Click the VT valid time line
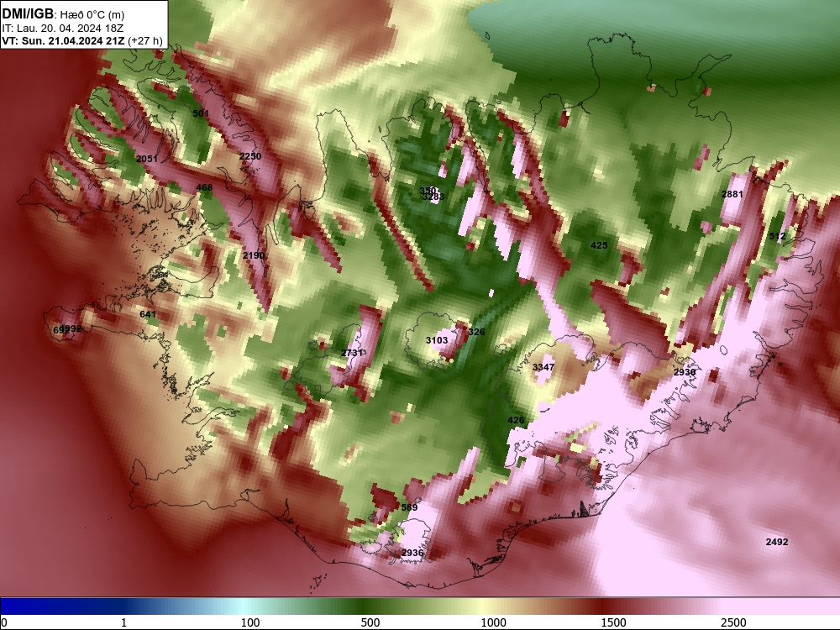Image resolution: width=840 pixels, height=630 pixels. point(82,40)
